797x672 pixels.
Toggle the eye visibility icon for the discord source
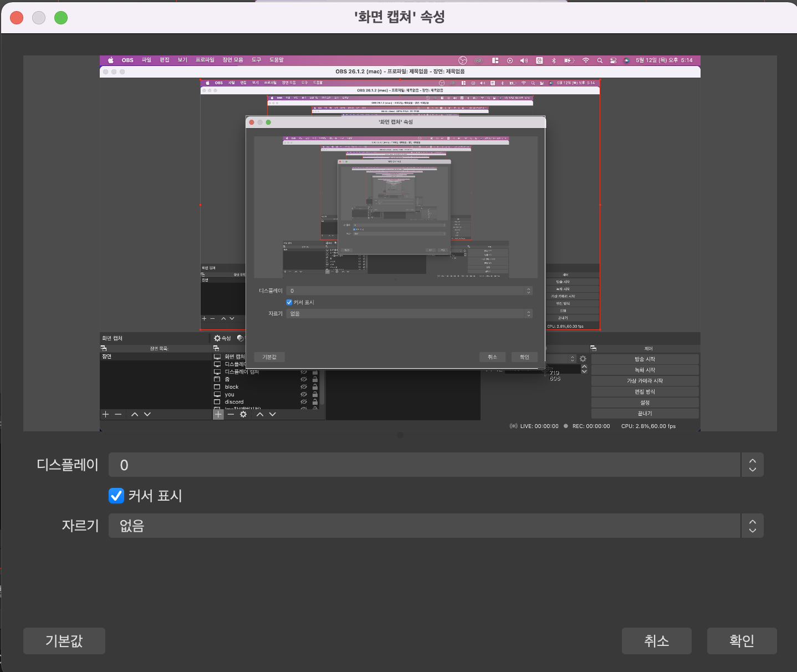[304, 402]
